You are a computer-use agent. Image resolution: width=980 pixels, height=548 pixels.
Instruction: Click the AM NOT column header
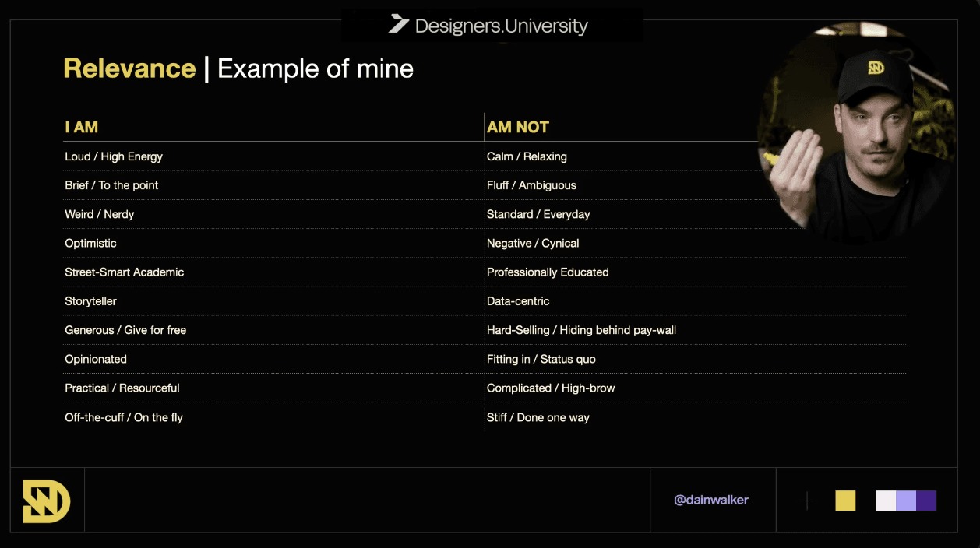(x=518, y=127)
